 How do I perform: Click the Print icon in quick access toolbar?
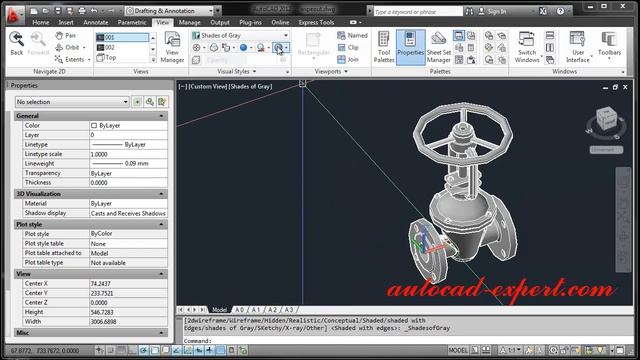coord(82,11)
